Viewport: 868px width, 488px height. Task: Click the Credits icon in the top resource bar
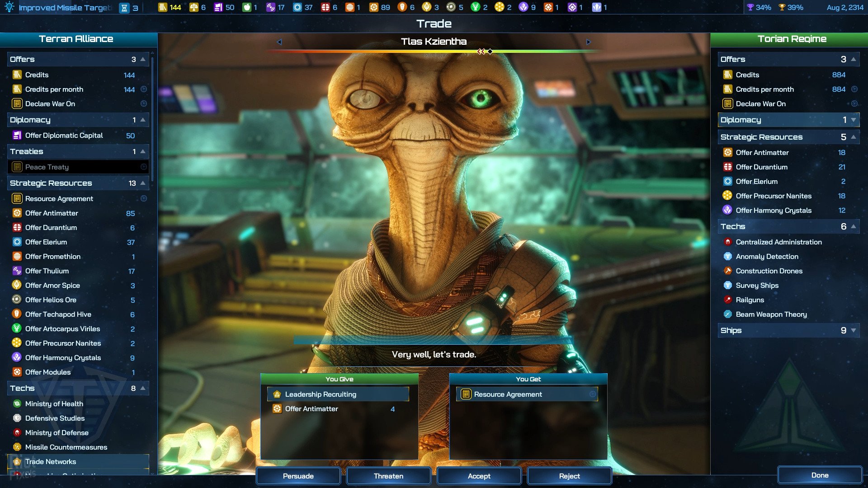pos(163,7)
